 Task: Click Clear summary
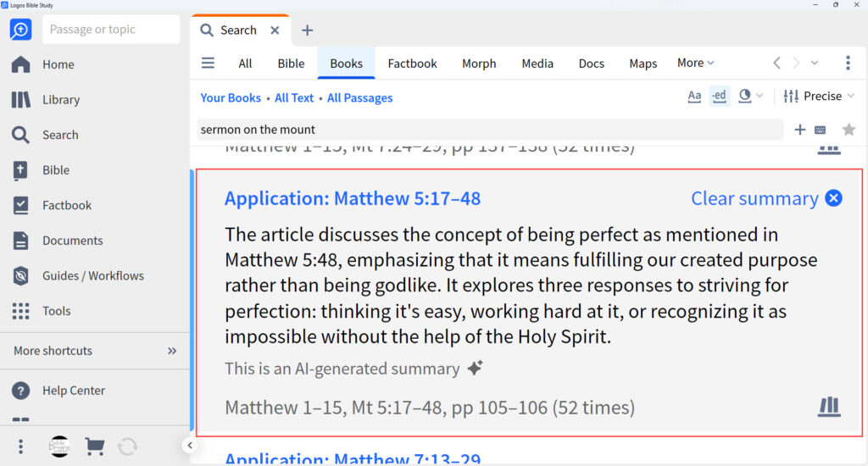[766, 199]
